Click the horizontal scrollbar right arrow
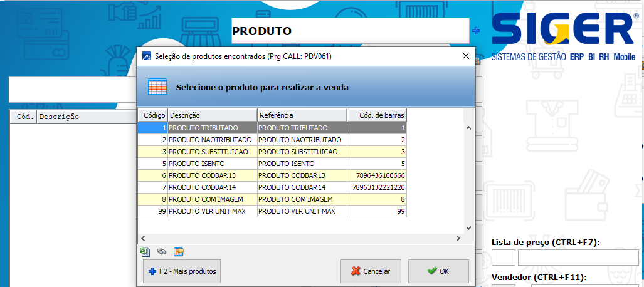Image resolution: width=644 pixels, height=287 pixels. coord(458,238)
